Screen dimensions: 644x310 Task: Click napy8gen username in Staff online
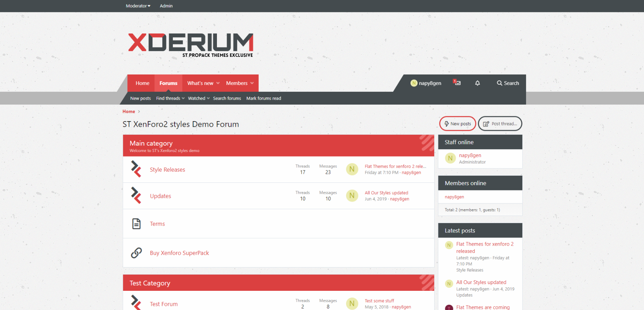(x=470, y=155)
